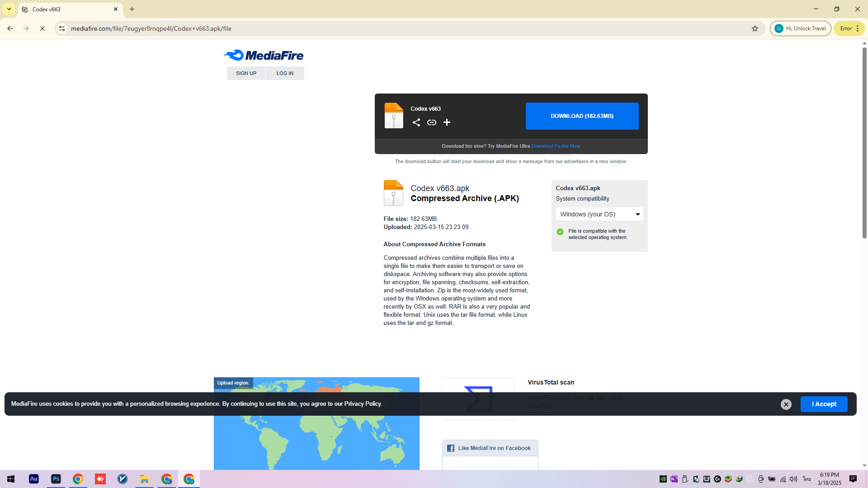Select the Codex v663 browser tab
The image size is (868, 488).
[68, 9]
